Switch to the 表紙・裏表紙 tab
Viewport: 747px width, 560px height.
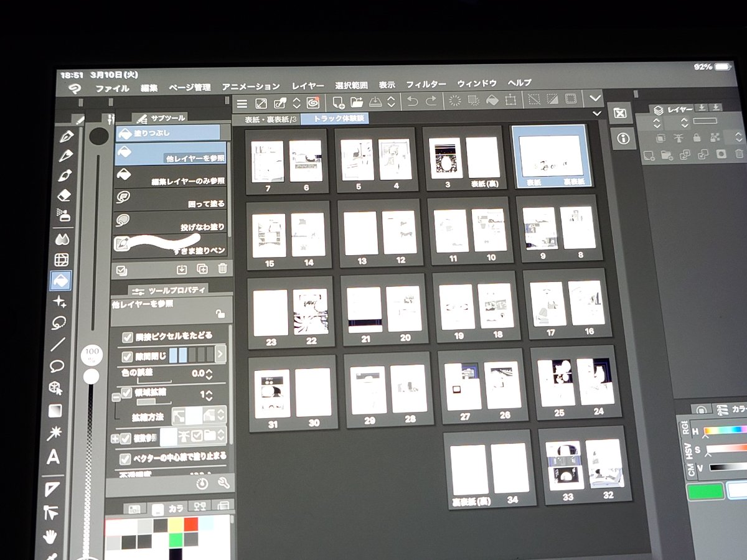coord(268,119)
